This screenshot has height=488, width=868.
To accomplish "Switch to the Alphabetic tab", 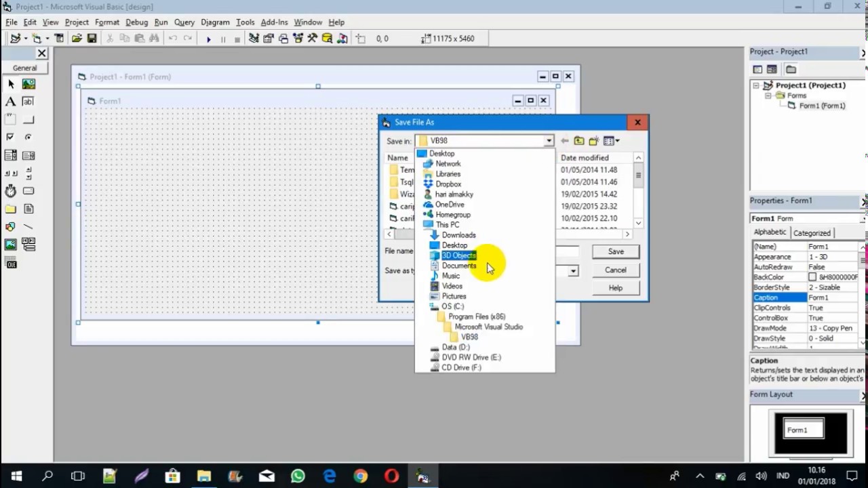I will (x=770, y=232).
